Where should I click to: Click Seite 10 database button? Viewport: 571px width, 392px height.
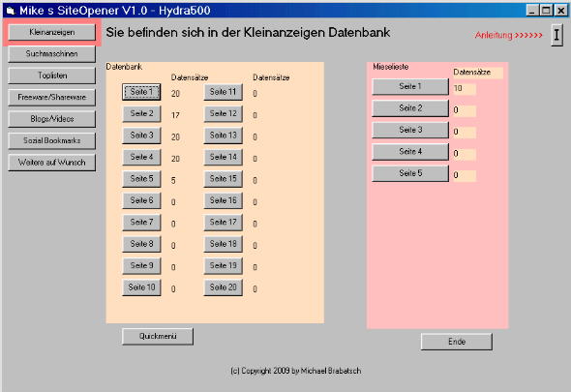click(x=141, y=287)
